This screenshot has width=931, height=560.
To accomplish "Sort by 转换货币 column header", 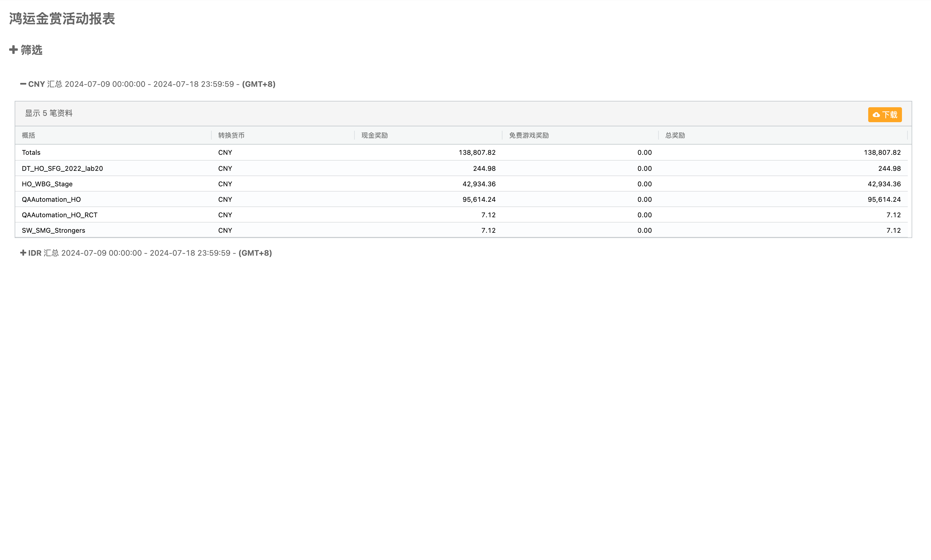I will pos(231,135).
